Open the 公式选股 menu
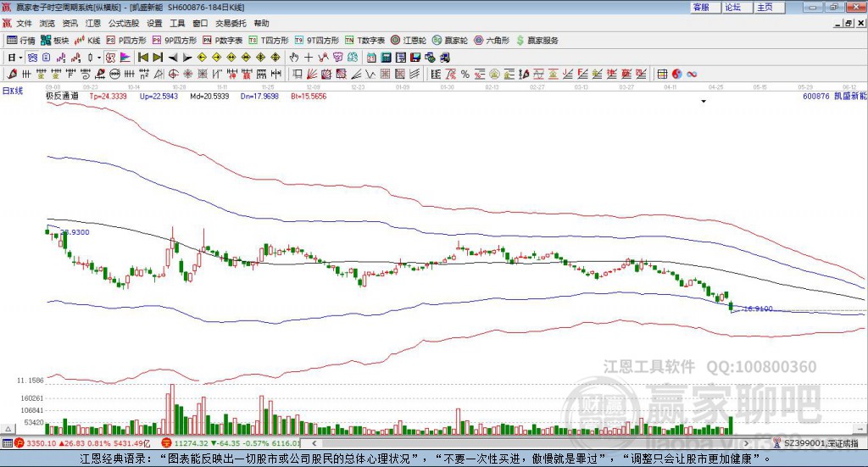This screenshot has width=868, height=467. pos(124,23)
